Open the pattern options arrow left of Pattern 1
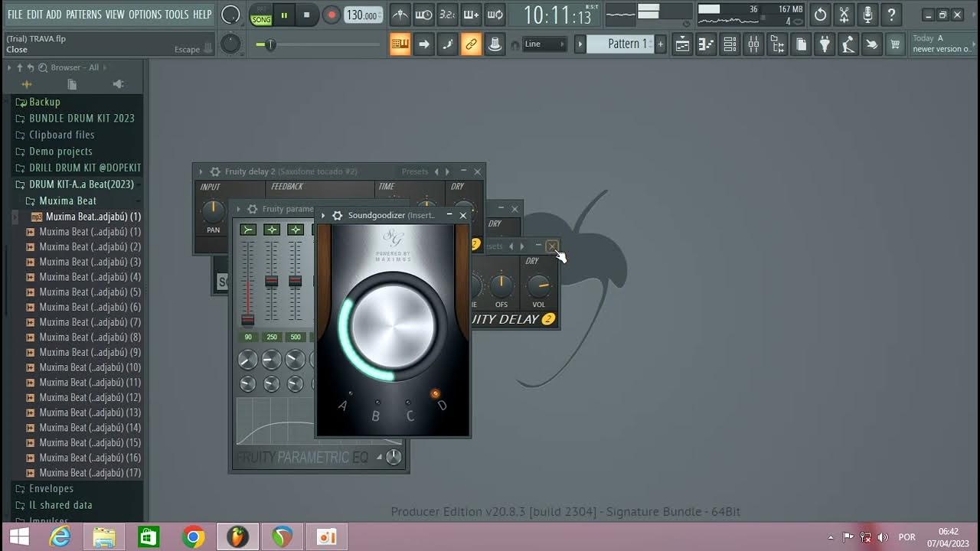 580,44
